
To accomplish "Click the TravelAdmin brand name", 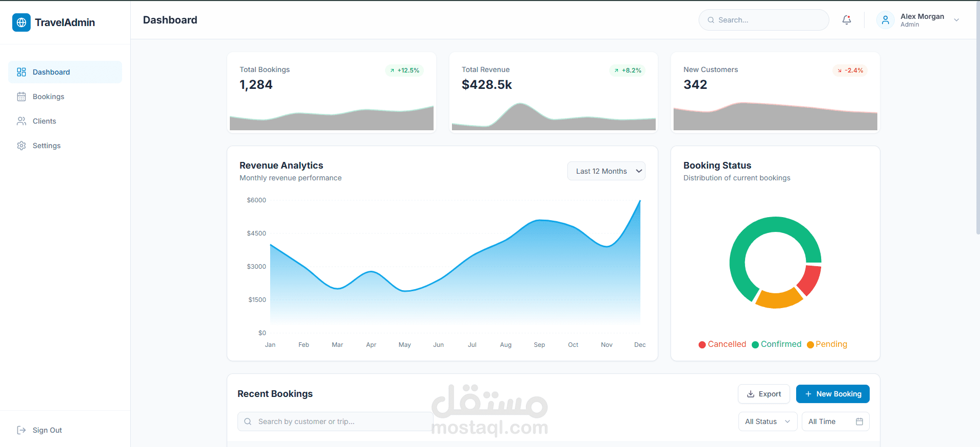I will [65, 22].
